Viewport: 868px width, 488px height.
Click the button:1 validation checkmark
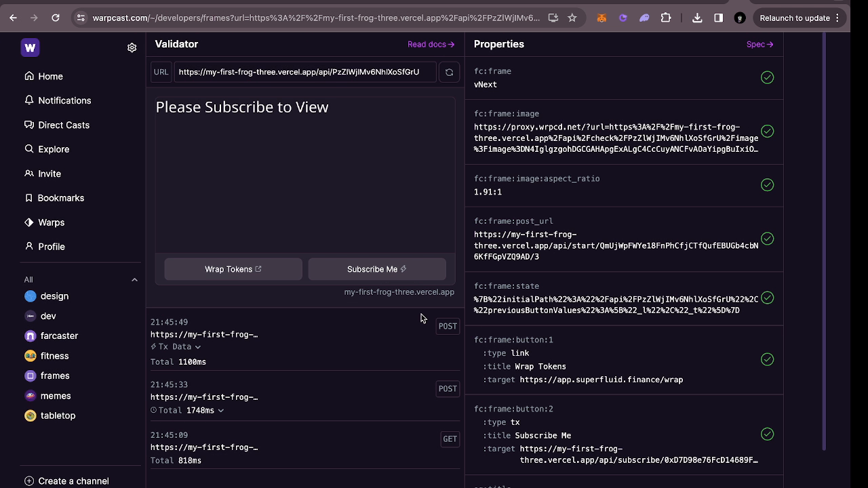[767, 359]
